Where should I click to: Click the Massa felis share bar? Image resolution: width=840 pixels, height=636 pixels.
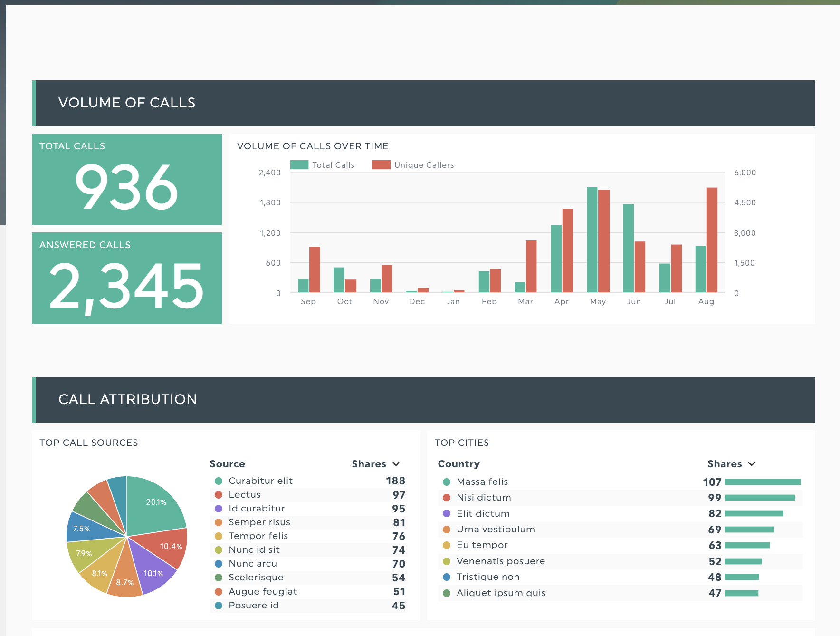click(x=763, y=482)
